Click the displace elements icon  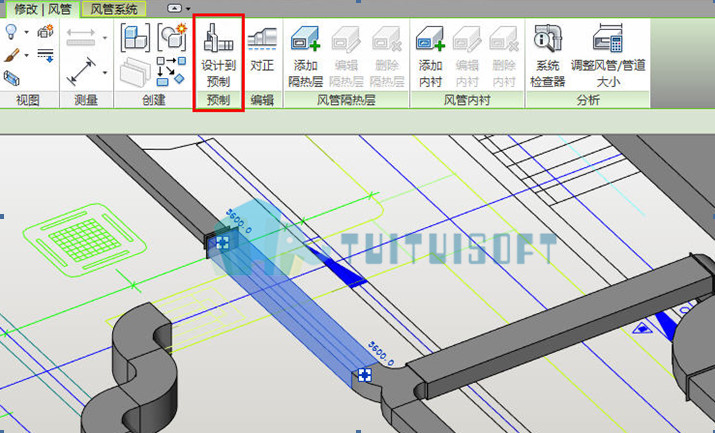pos(45,31)
